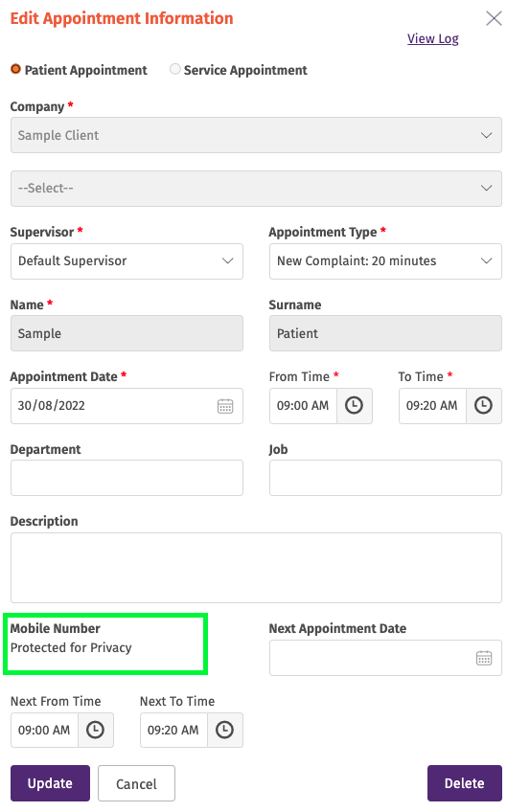Select the Patient Appointment radio button
Viewport: 507px width, 812px height.
tap(15, 69)
